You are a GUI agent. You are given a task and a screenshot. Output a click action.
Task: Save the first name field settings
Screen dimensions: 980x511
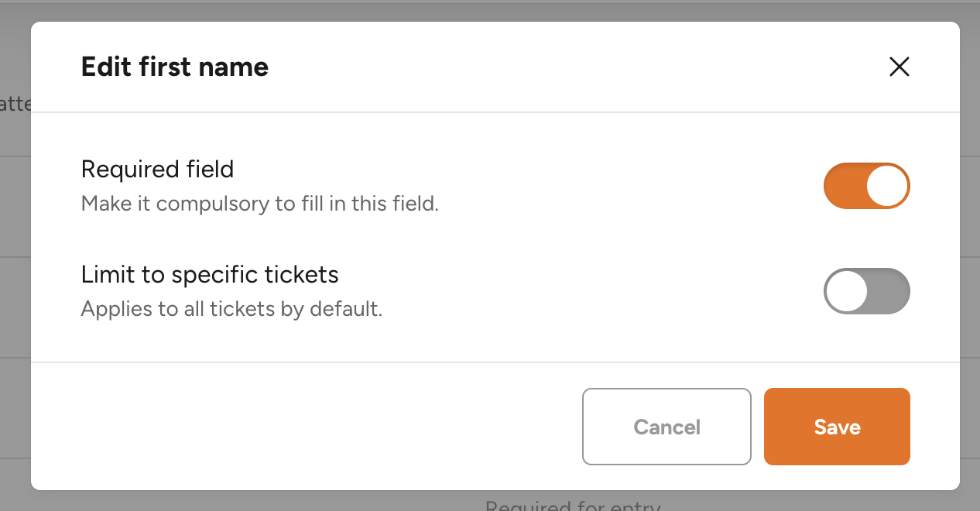[837, 427]
